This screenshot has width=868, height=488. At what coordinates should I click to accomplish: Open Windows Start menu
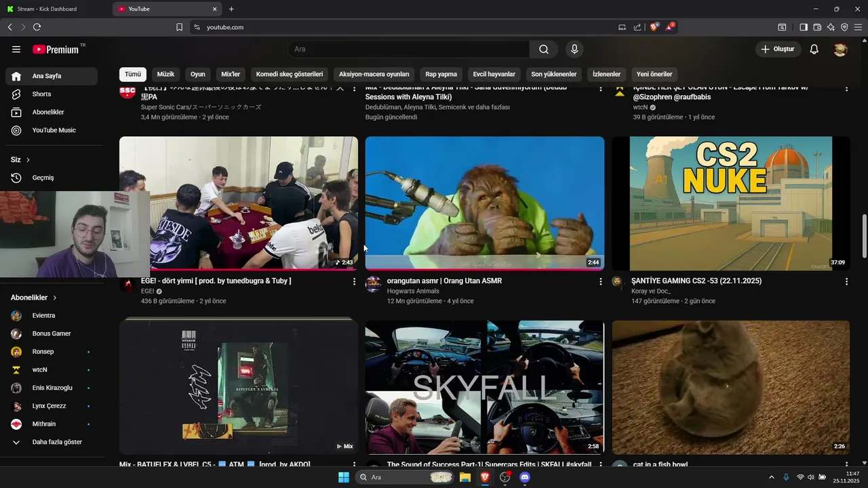pos(344,477)
